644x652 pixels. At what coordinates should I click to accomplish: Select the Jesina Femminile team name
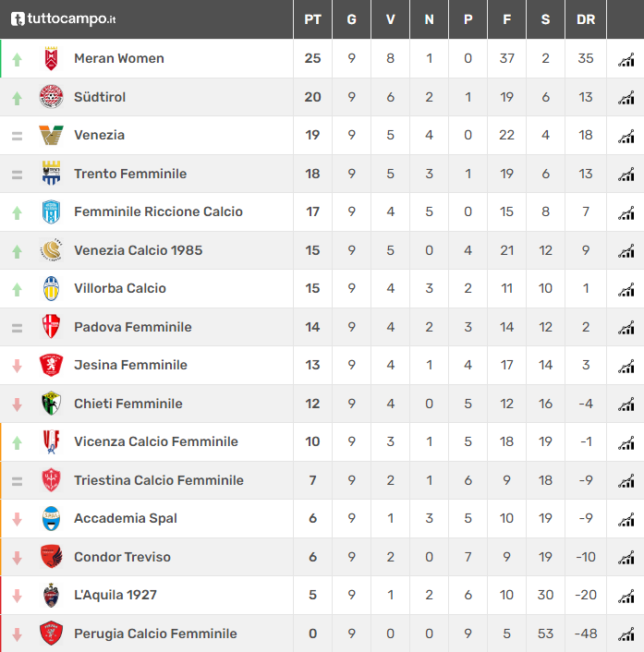pyautogui.click(x=130, y=365)
